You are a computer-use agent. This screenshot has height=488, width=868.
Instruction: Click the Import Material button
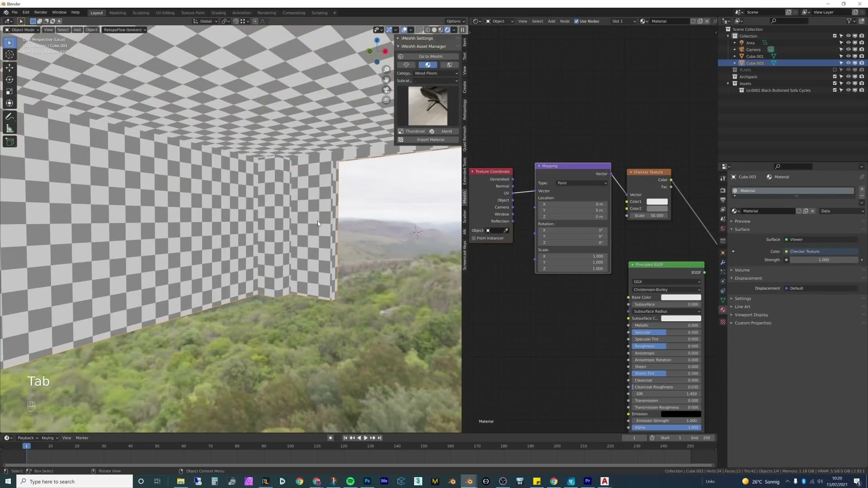pos(428,140)
